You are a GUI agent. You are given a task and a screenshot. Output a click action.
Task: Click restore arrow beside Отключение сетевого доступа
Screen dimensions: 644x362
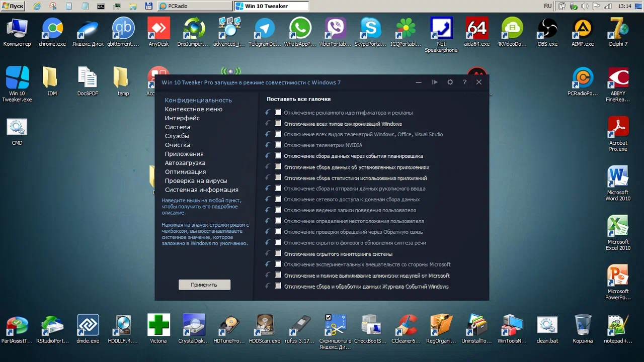(268, 199)
